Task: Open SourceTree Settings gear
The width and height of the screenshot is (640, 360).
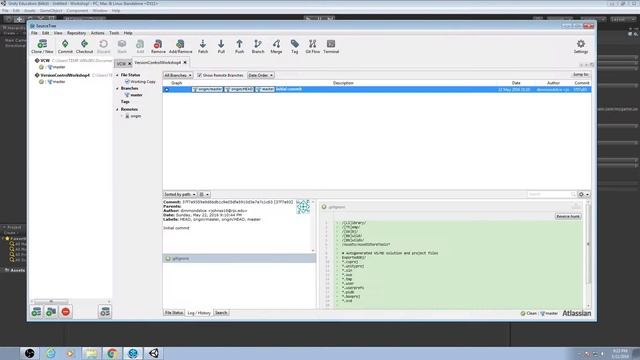Action: pyautogui.click(x=581, y=47)
